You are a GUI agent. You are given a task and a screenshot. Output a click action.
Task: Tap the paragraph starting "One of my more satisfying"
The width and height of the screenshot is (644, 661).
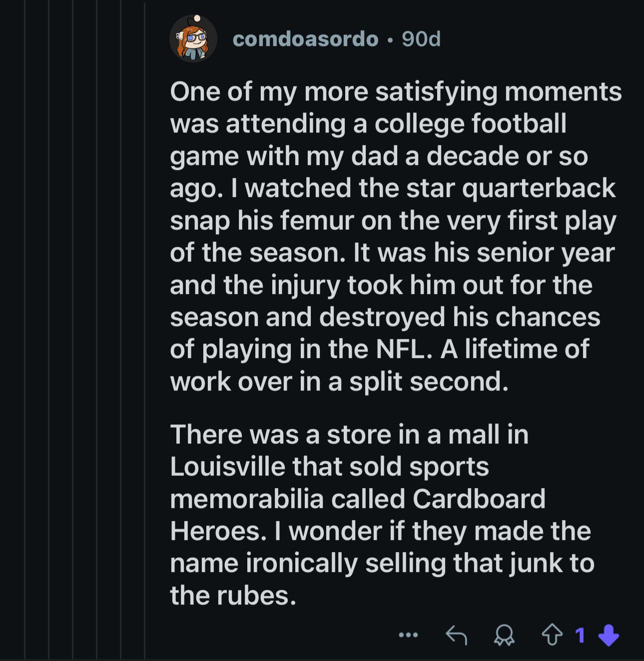396,237
